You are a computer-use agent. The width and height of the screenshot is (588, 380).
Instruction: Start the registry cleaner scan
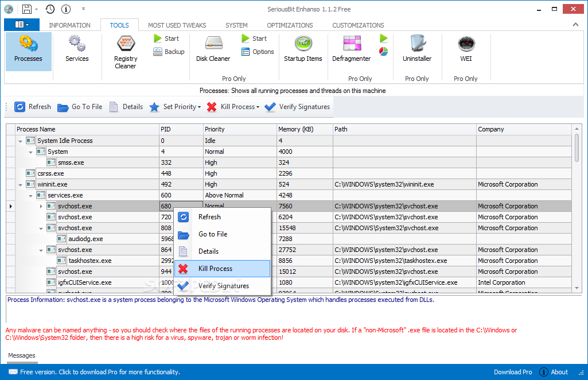point(166,38)
